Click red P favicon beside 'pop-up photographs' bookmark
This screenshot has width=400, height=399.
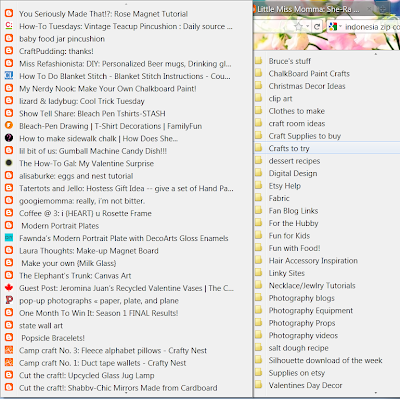point(9,300)
